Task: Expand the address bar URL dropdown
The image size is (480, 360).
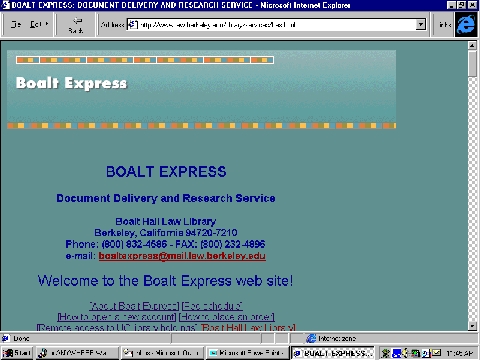Action: (421, 24)
